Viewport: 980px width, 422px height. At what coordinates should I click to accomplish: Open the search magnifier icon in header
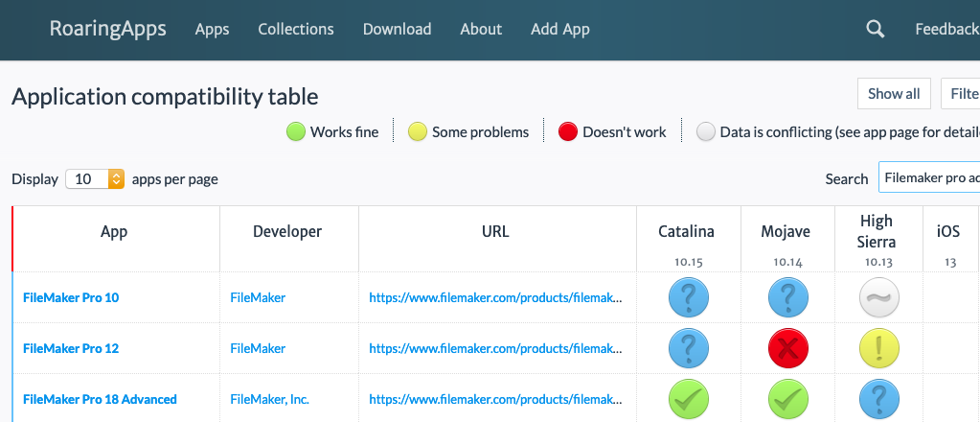(876, 30)
